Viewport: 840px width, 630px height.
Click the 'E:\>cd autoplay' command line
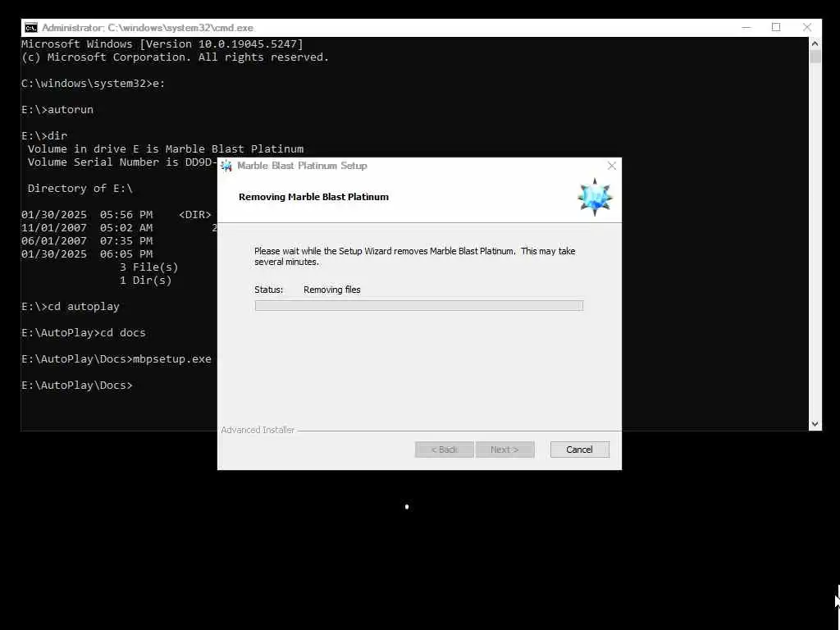tap(71, 307)
